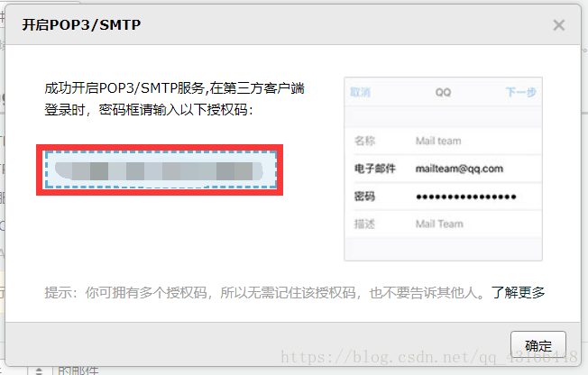Click 下一步 in the example image
The width and height of the screenshot is (588, 375).
click(520, 92)
